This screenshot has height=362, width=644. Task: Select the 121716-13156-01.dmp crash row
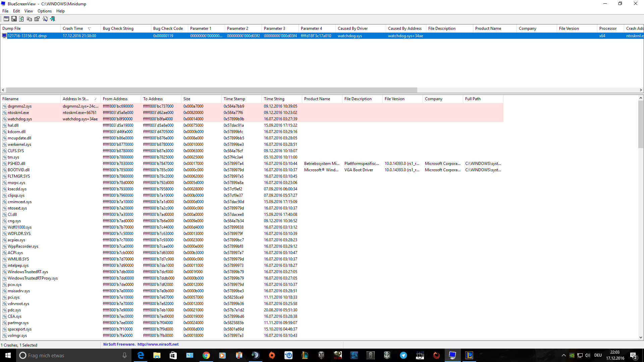pos(27,36)
